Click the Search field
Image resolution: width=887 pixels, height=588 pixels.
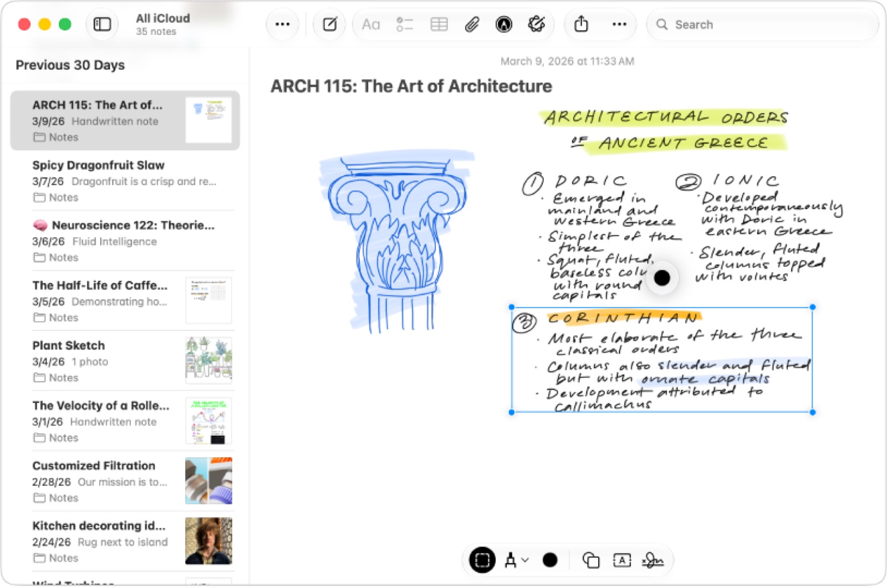(x=763, y=24)
